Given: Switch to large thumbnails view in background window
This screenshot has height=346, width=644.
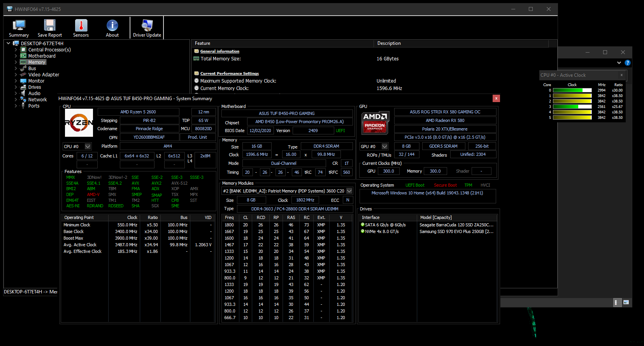Looking at the screenshot, I should tap(626, 302).
